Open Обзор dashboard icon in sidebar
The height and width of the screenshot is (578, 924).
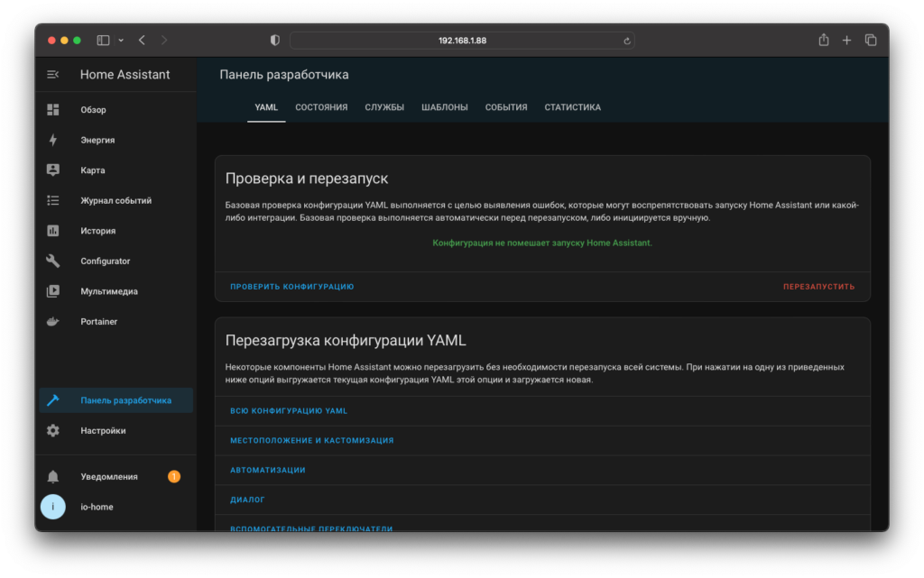(52, 110)
